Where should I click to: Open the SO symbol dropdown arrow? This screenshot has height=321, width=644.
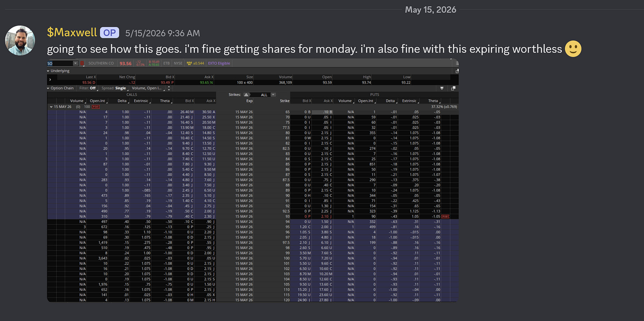click(75, 63)
